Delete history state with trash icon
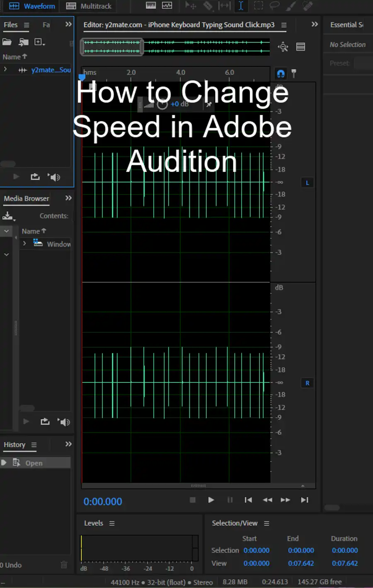Viewport: 373px width, 588px height. (x=64, y=565)
